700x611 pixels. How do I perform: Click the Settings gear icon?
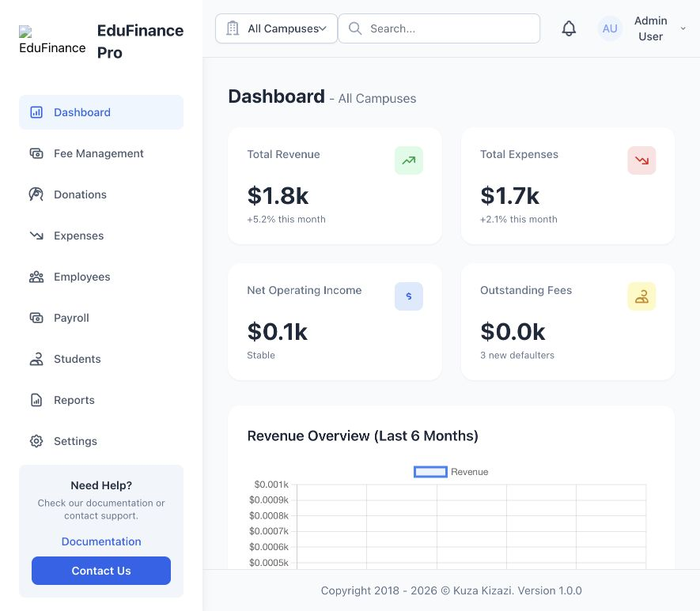[x=36, y=441]
